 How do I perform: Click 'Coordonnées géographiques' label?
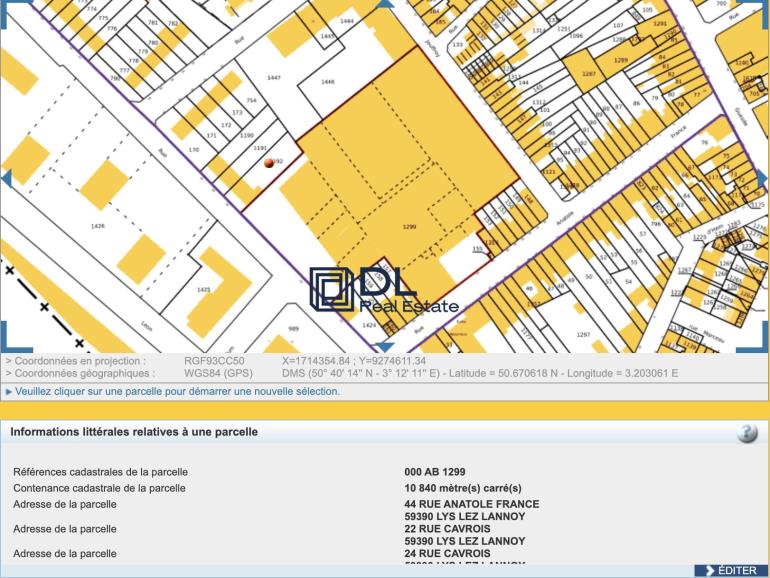click(80, 373)
